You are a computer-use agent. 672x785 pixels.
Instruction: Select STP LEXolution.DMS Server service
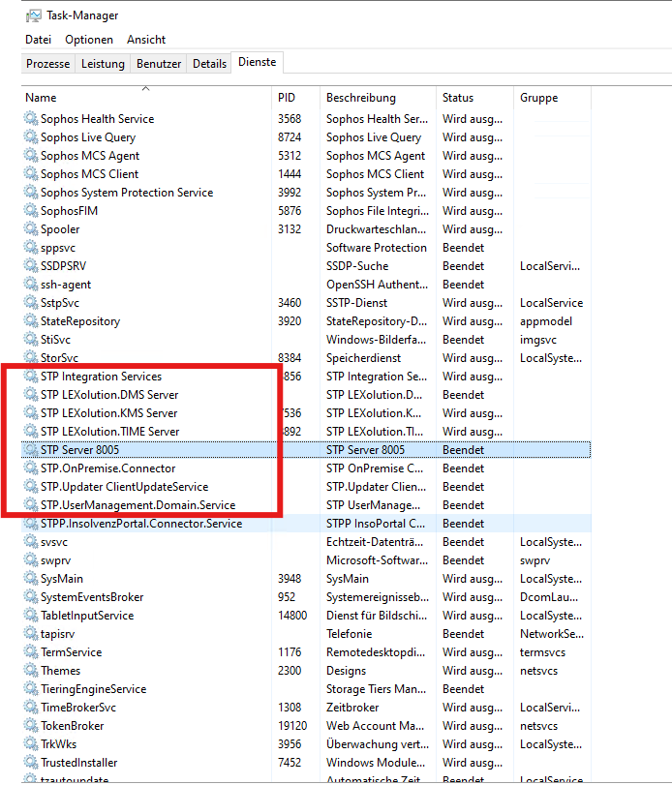click(109, 395)
